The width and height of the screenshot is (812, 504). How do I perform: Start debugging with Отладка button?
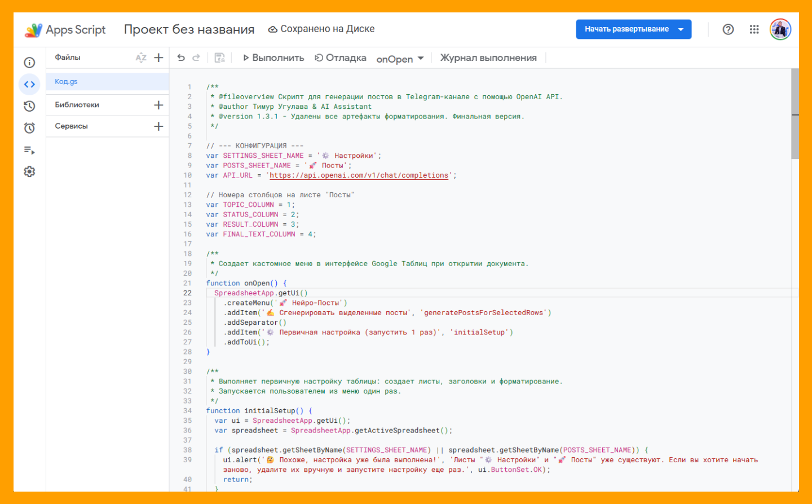click(x=341, y=58)
